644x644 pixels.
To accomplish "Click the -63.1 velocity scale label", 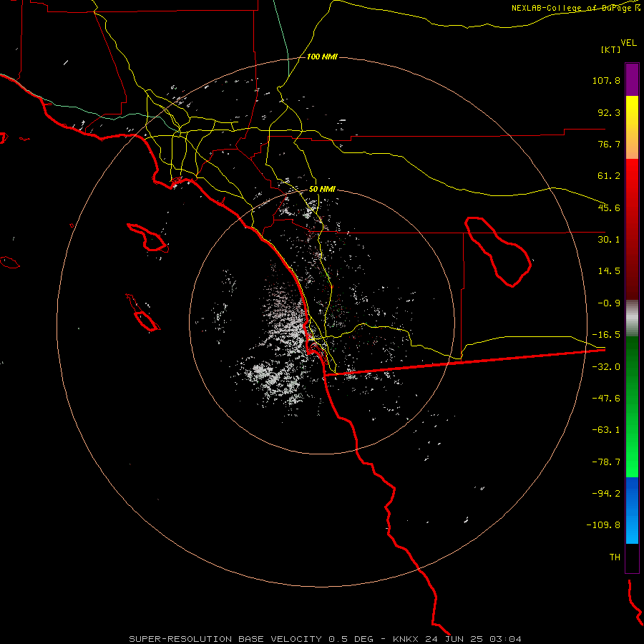I will (606, 430).
